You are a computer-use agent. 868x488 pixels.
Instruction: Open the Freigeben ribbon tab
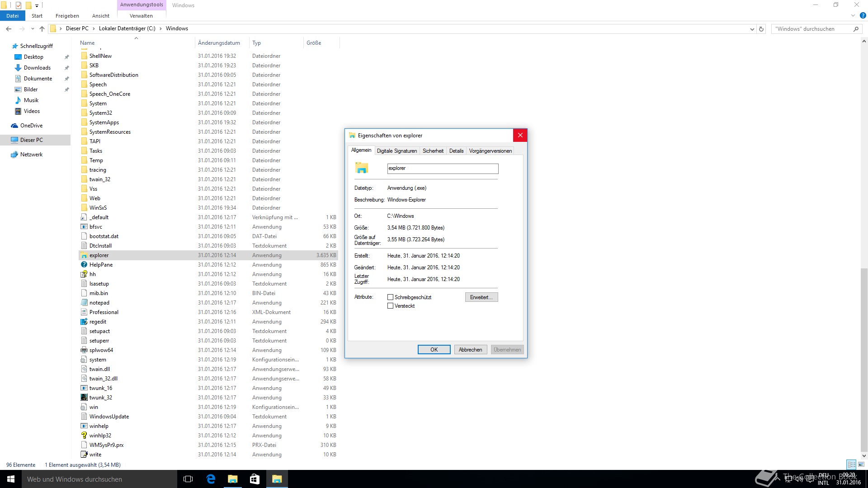pos(67,16)
